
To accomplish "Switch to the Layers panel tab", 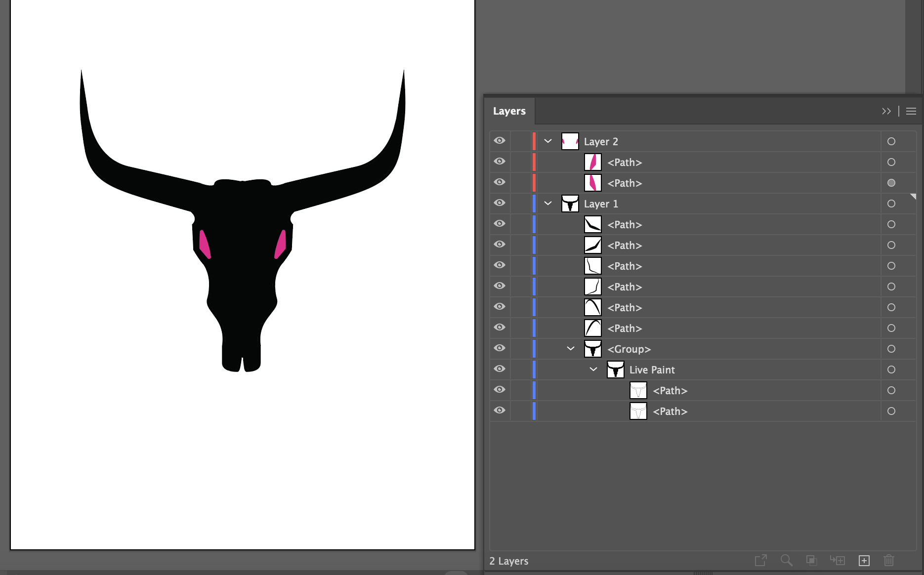I will pos(509,111).
